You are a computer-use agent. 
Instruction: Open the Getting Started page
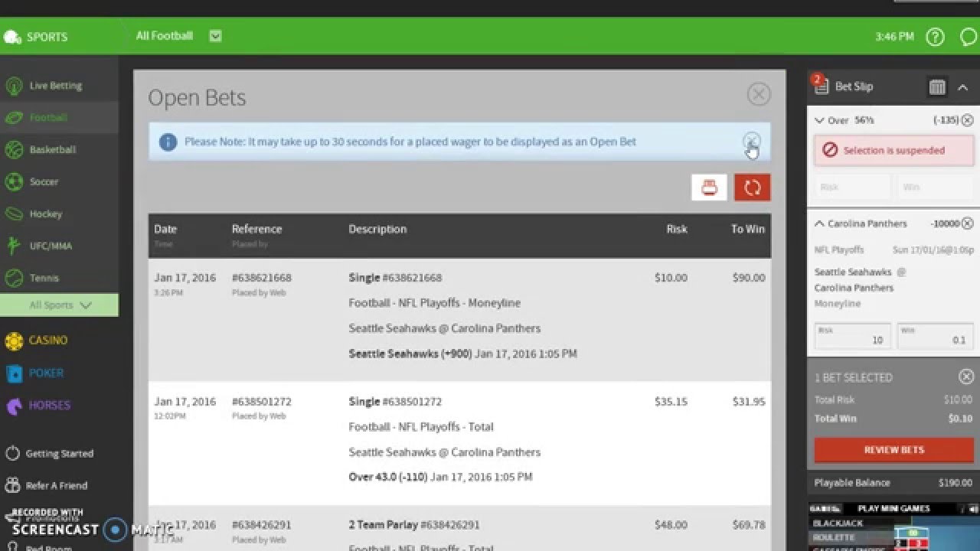(x=59, y=453)
